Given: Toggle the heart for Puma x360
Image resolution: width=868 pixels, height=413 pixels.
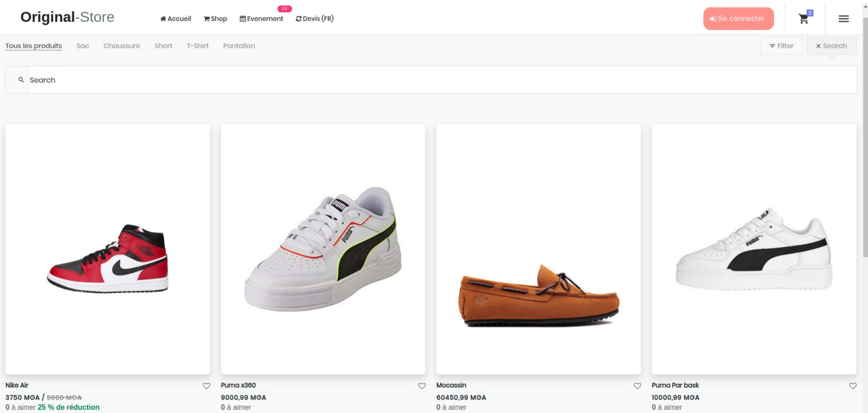Looking at the screenshot, I should coord(422,386).
